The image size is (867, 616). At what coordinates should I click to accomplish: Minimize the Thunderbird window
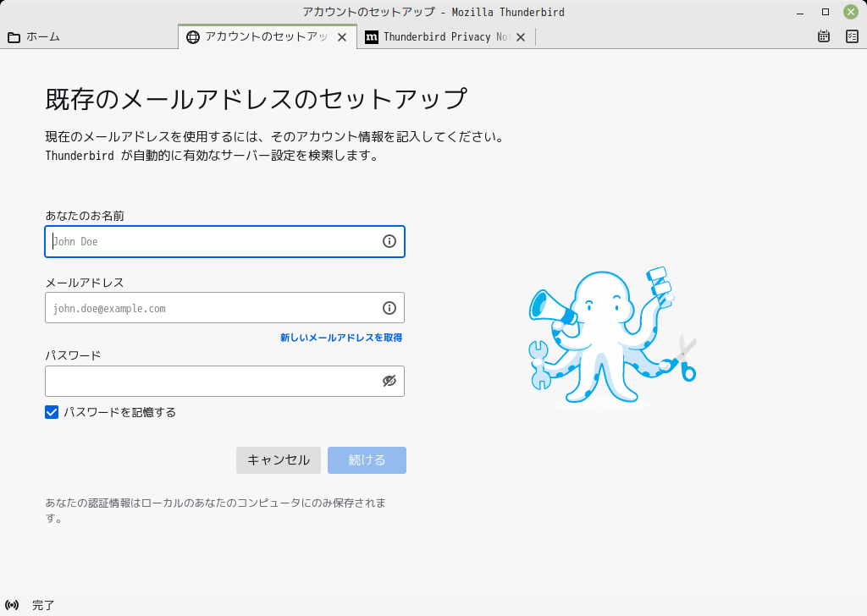(799, 12)
